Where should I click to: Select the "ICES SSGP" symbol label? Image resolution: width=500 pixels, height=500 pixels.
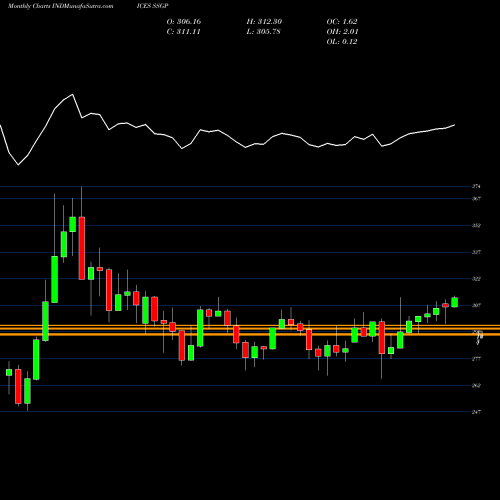[x=152, y=6]
